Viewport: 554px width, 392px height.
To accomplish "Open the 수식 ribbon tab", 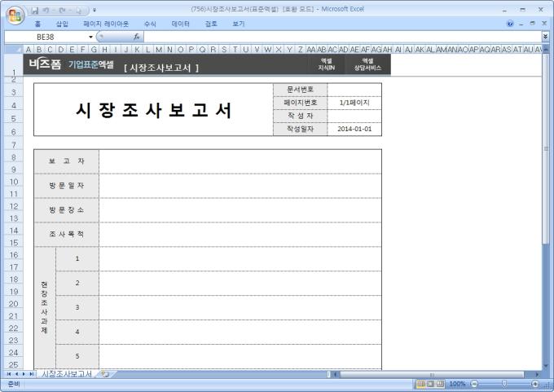I will pos(150,24).
